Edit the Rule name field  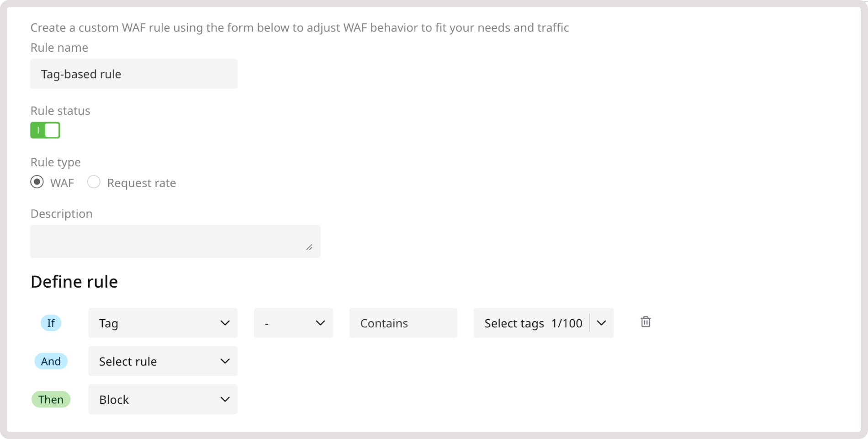133,74
